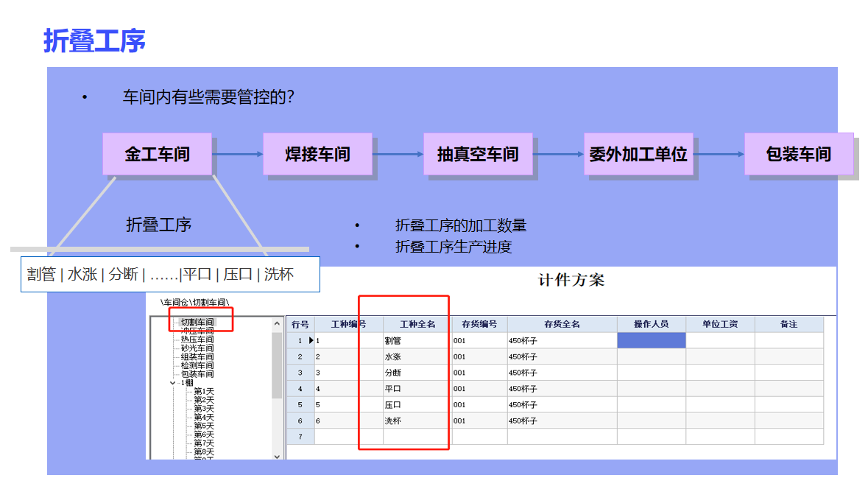Image resolution: width=868 pixels, height=489 pixels.
Task: Click the 折叠工序的加工数量 bullet text
Action: pyautogui.click(x=461, y=225)
